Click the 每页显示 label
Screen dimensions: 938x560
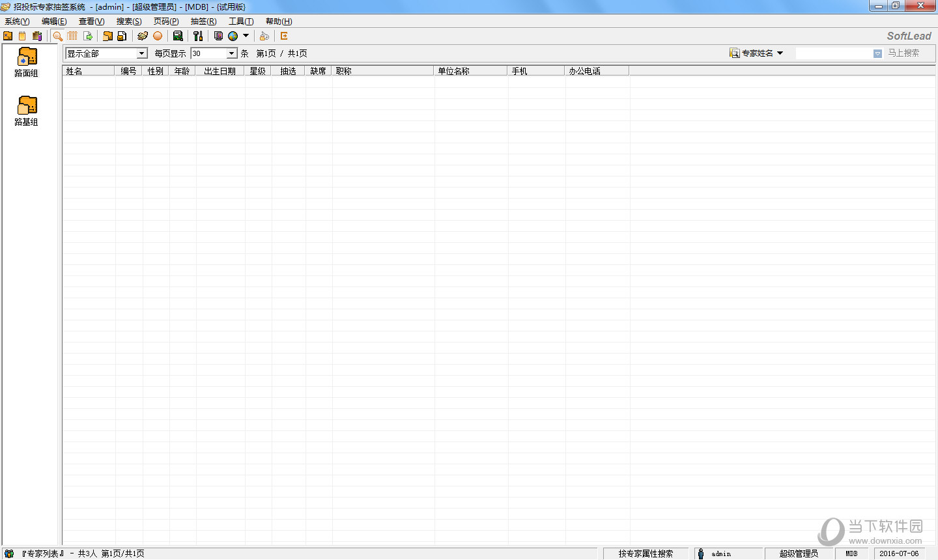click(170, 53)
